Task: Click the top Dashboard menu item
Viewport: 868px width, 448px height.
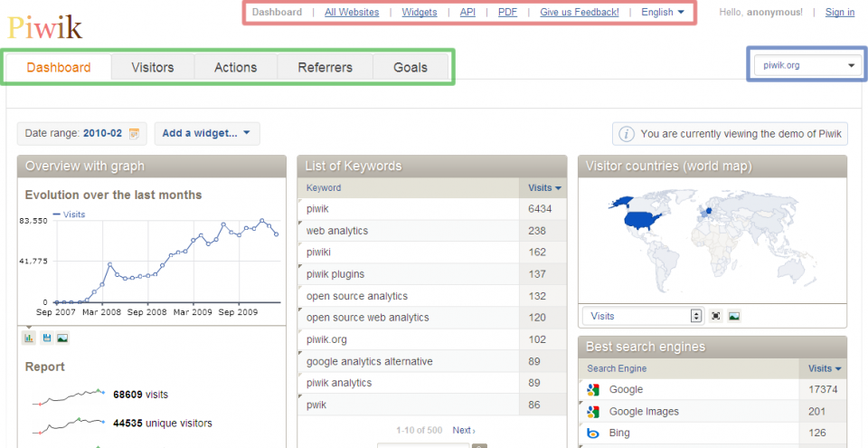Action: click(277, 12)
